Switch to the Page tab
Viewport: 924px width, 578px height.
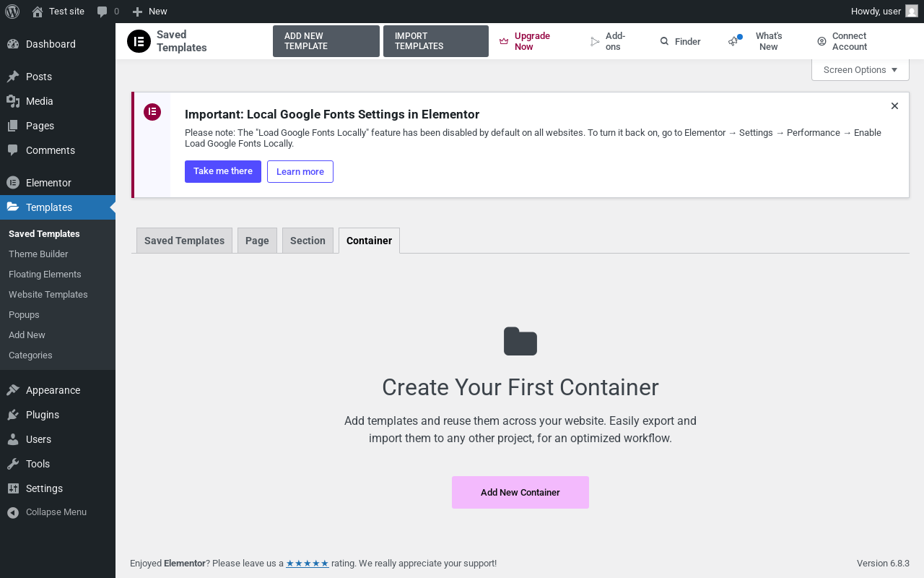(257, 241)
